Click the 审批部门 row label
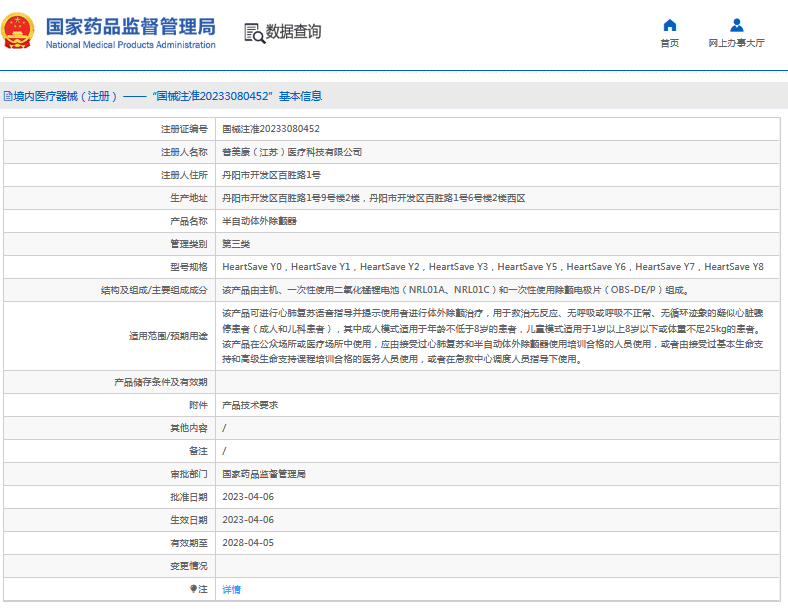 [188, 474]
